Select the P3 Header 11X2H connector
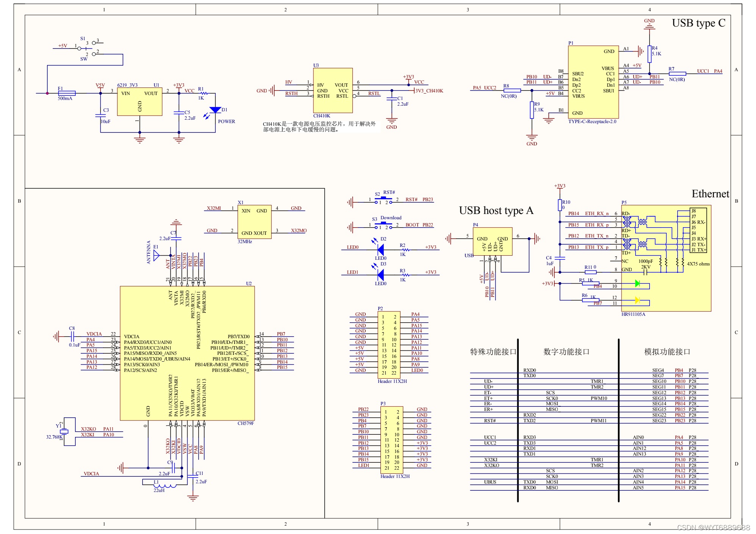This screenshot has width=756, height=534. pyautogui.click(x=391, y=440)
